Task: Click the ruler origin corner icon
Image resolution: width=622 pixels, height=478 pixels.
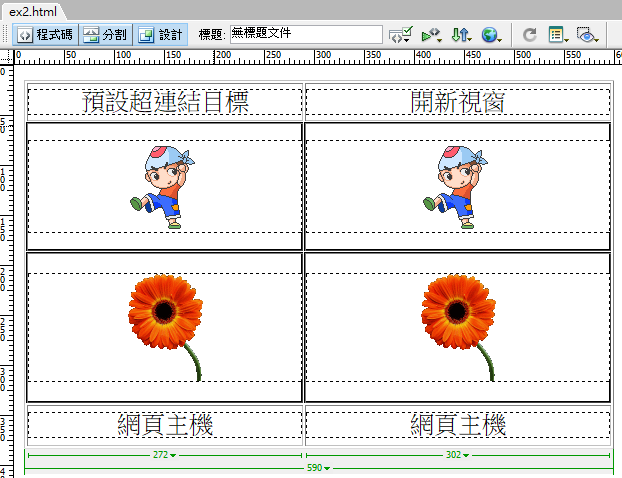Action: tap(6, 57)
